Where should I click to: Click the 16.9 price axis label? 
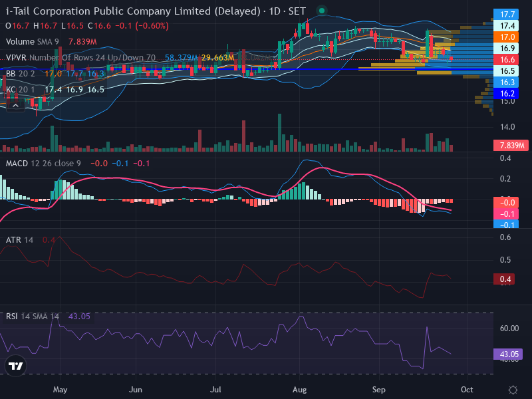tap(506, 48)
